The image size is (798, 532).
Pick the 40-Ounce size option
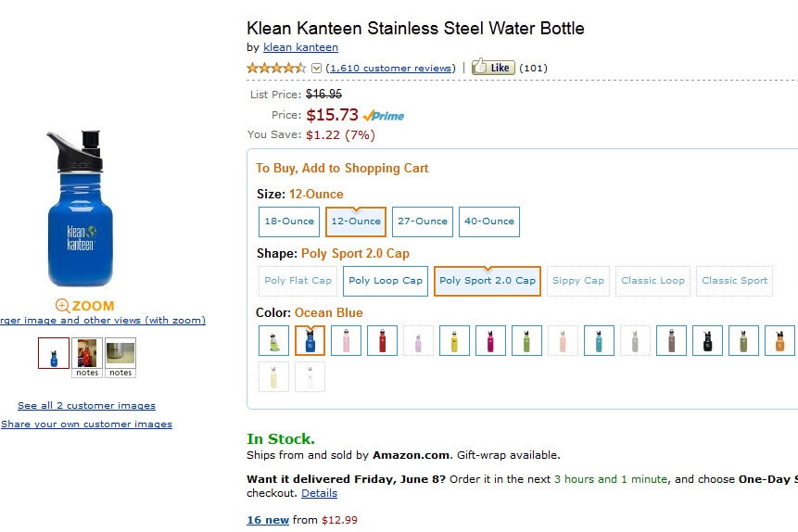(489, 222)
